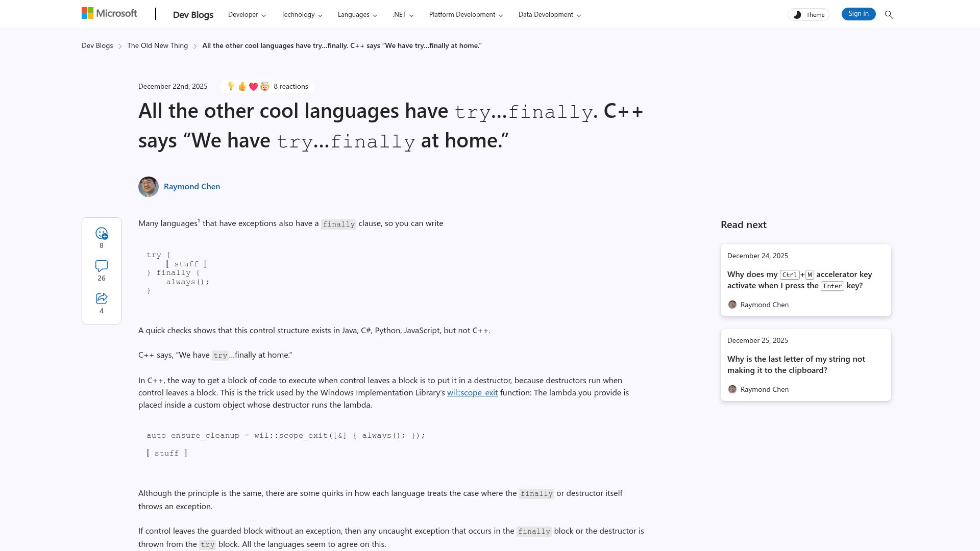Click small avatar on December 24 card
This screenshot has width=980, height=551.
pyautogui.click(x=732, y=305)
